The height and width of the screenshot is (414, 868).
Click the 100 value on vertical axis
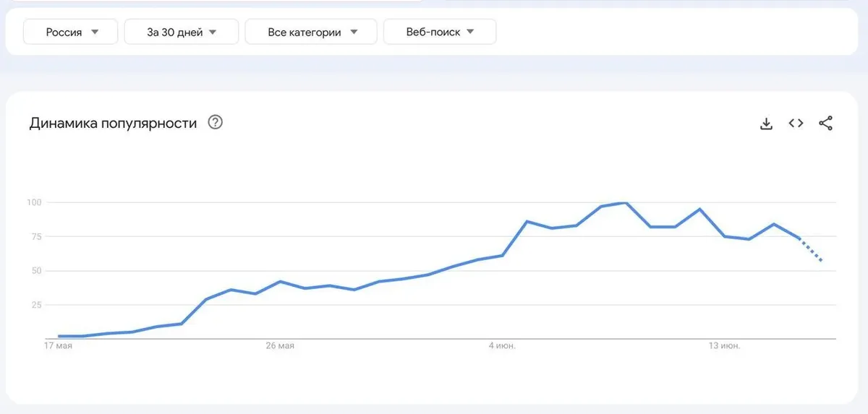pos(36,202)
